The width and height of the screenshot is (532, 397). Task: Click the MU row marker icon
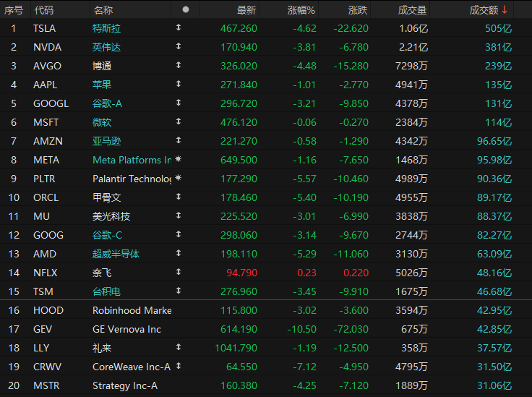179,215
